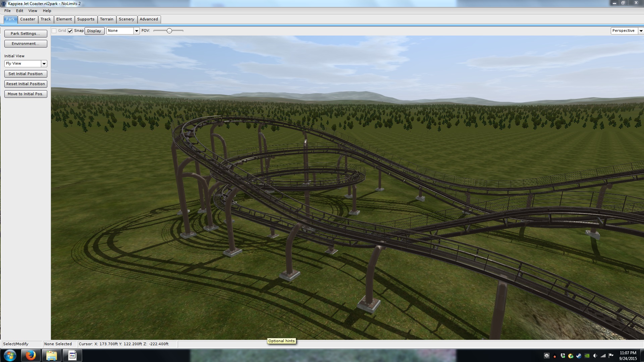Open the None dropdown next to Display
644x362 pixels.
[x=137, y=31]
